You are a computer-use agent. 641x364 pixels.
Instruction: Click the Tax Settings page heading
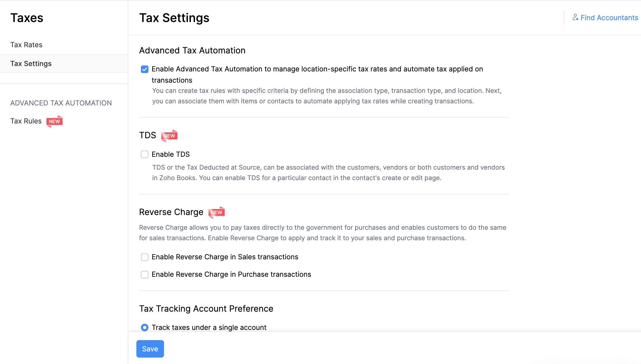[174, 18]
